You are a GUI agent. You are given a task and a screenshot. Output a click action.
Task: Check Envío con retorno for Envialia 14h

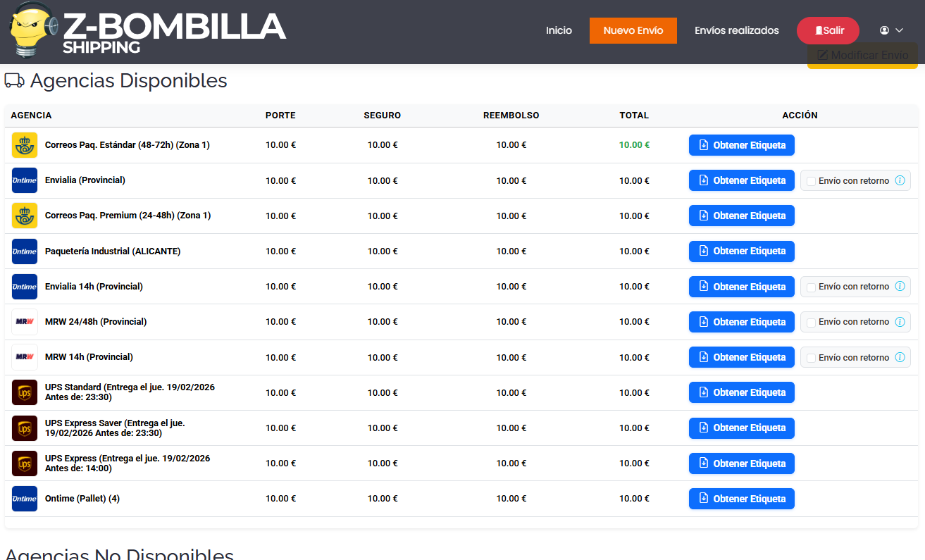pos(812,287)
